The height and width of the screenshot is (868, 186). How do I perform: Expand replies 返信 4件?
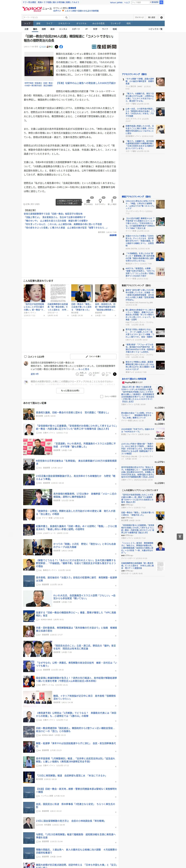point(35,374)
